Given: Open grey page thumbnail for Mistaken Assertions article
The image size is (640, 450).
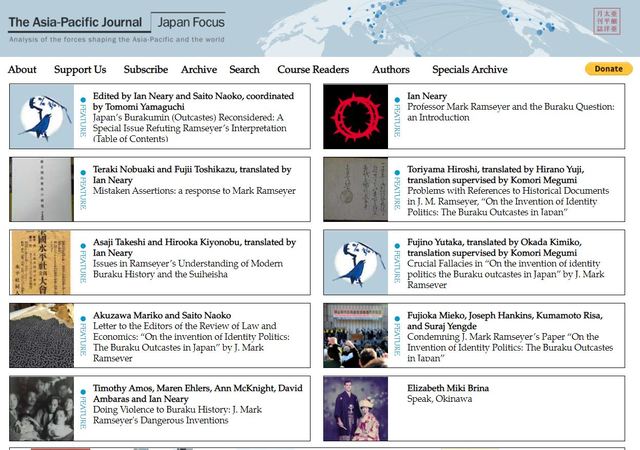Looking at the screenshot, I should point(42,189).
